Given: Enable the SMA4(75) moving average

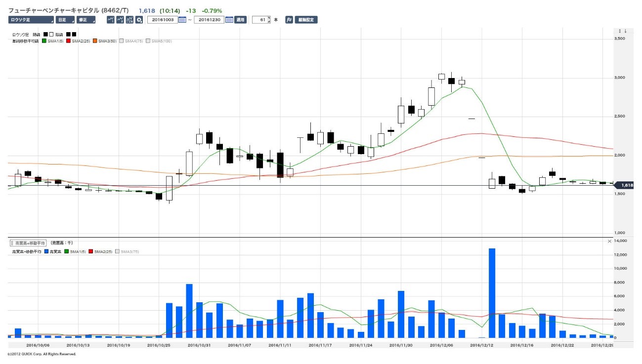Looking at the screenshot, I should pos(122,41).
